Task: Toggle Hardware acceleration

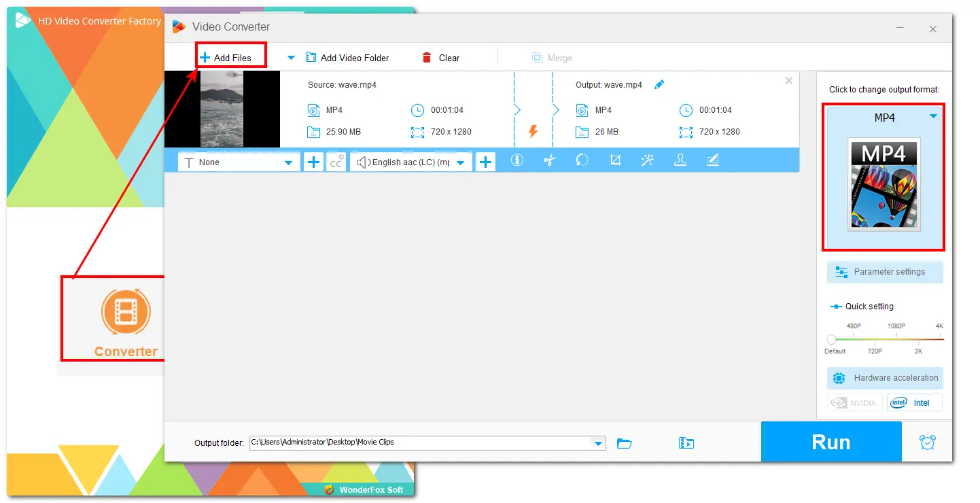Action: point(885,378)
